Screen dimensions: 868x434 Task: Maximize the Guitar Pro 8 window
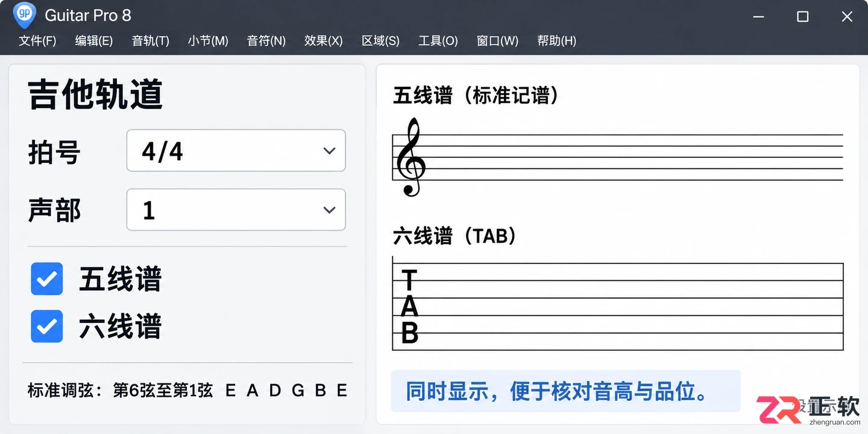(802, 16)
